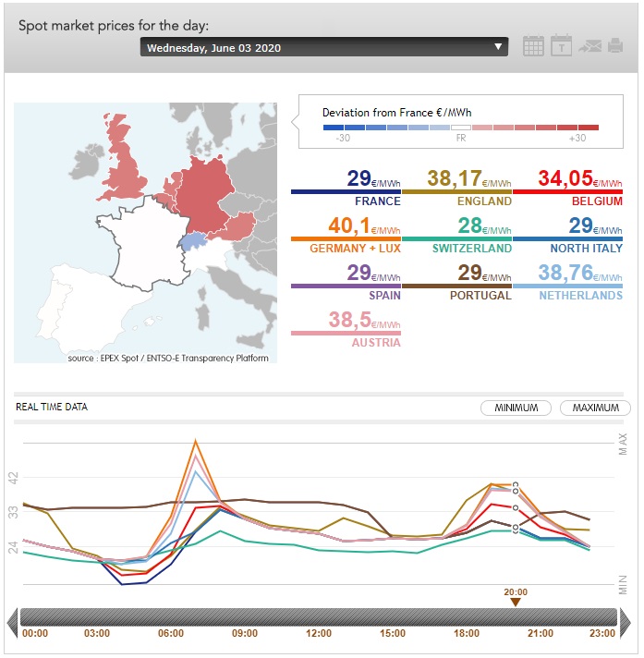This screenshot has height=658, width=644.
Task: Open the date dropdown Wednesday, June 03 2020
Action: click(x=324, y=47)
